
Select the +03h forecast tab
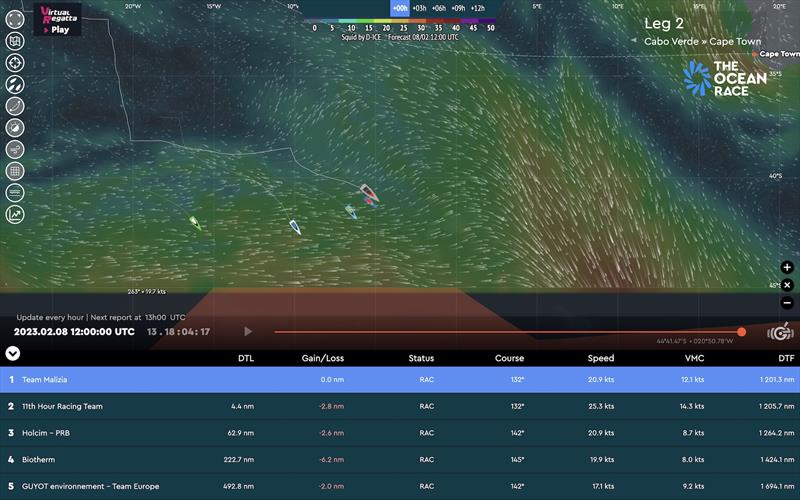click(419, 8)
